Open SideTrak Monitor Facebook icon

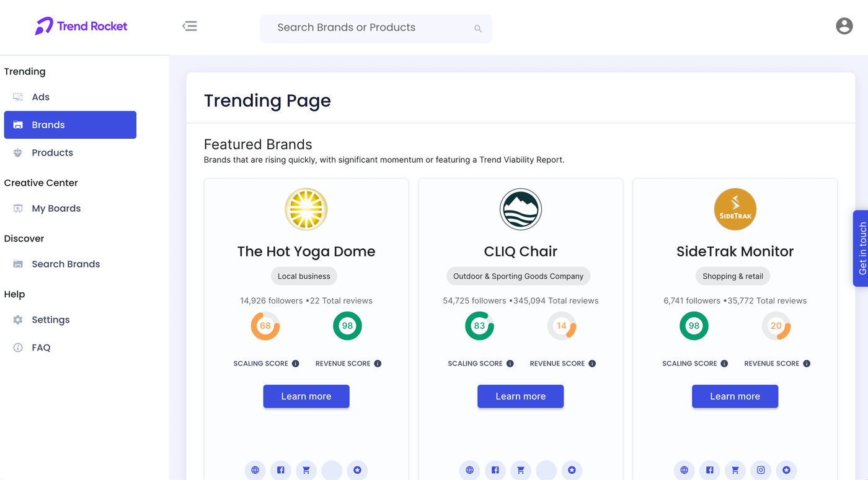point(710,470)
